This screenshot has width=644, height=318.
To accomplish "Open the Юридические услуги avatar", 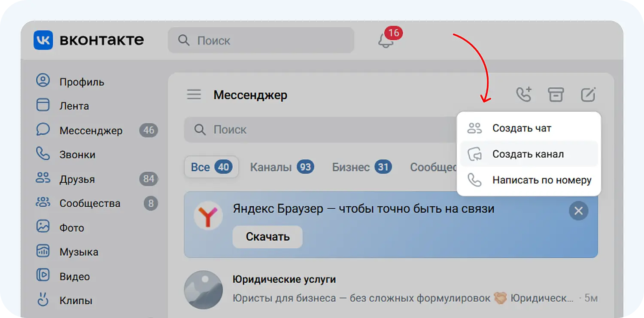I will click(204, 290).
